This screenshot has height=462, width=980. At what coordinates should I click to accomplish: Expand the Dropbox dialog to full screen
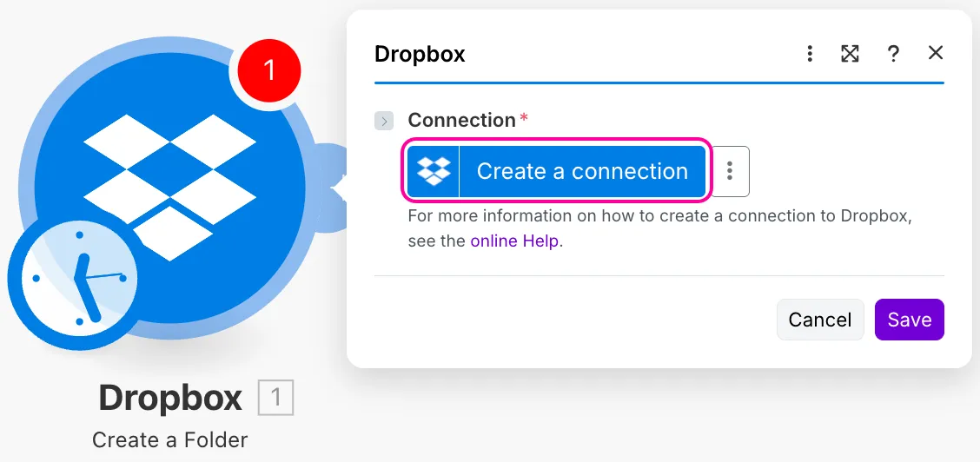click(x=850, y=54)
